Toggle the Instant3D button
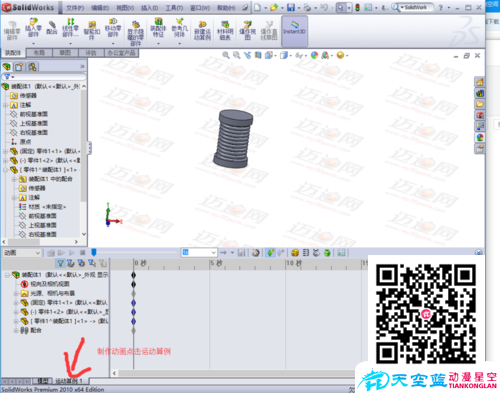 pyautogui.click(x=294, y=31)
